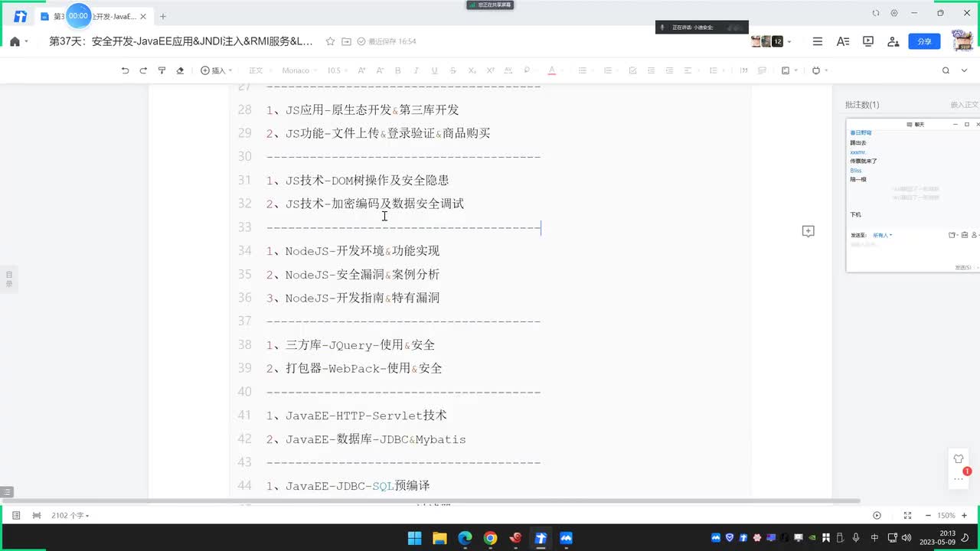The image size is (980, 551).
Task: Toggle subscript formatting
Action: point(472,70)
